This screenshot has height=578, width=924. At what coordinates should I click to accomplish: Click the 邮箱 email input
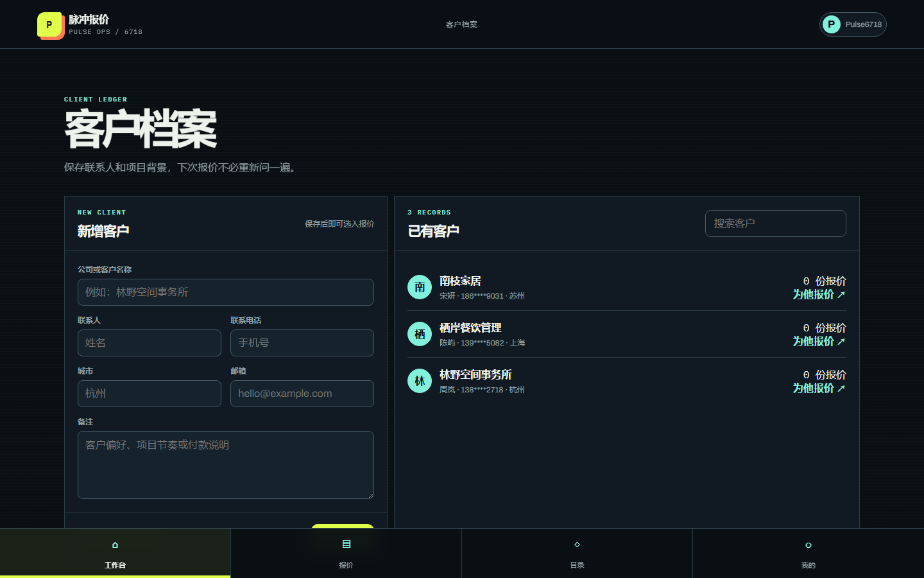click(x=302, y=394)
